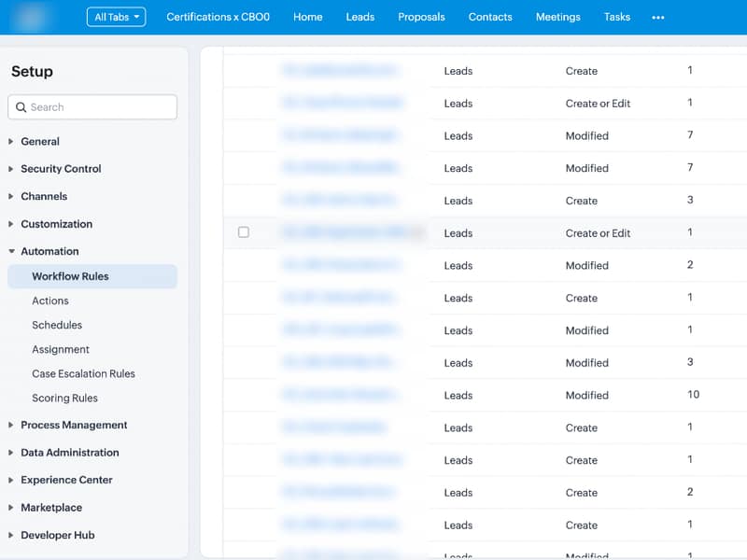Click the Modified cell in the row with count 2
This screenshot has height=560, width=747.
pos(587,265)
